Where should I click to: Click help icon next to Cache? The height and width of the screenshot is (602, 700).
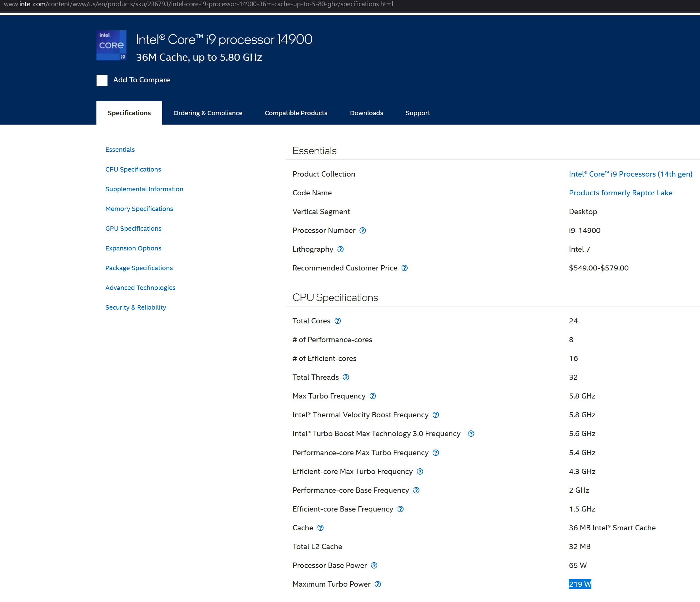(x=320, y=528)
